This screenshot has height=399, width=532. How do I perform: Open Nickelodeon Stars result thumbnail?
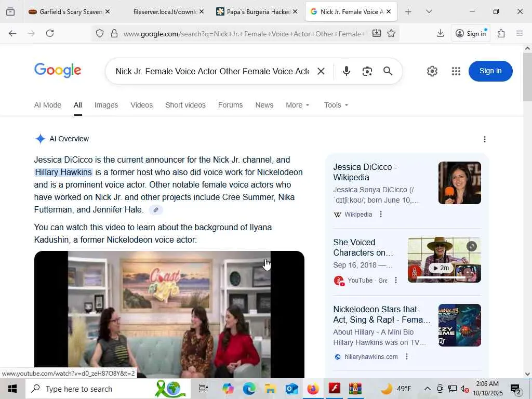click(x=459, y=325)
